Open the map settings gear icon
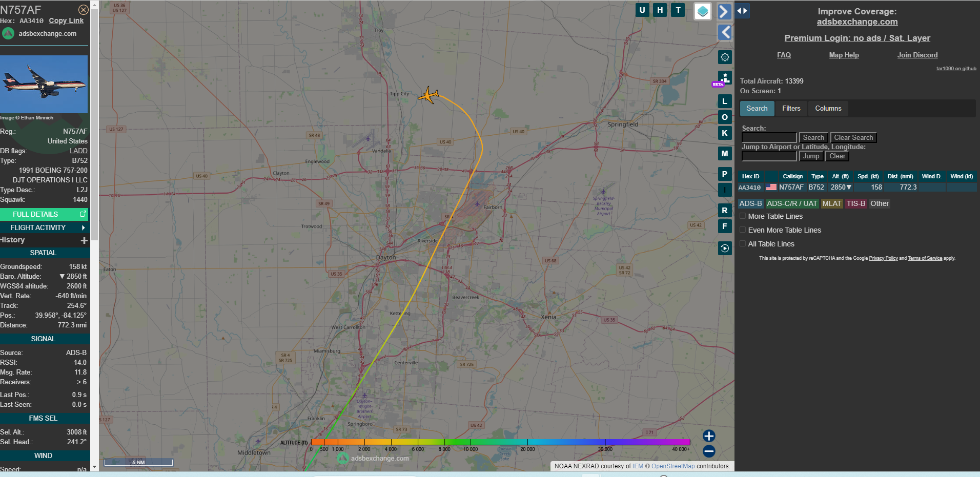 725,57
